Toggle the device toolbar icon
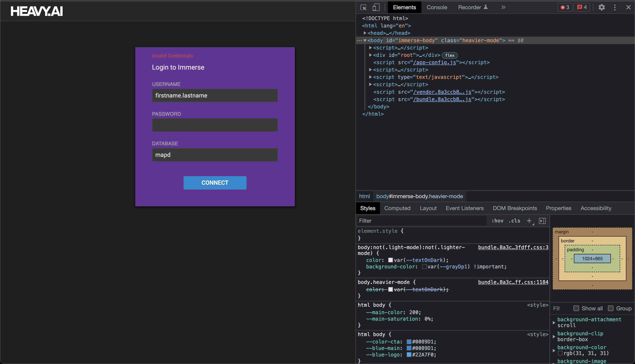The height and width of the screenshot is (364, 635). point(376,7)
